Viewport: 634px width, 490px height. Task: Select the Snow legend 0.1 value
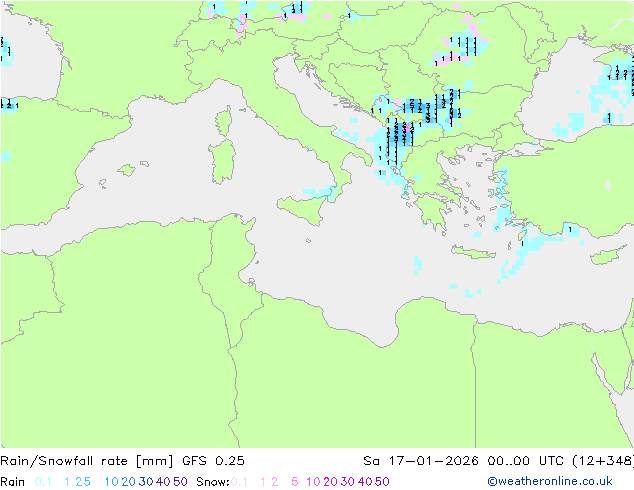(239, 482)
